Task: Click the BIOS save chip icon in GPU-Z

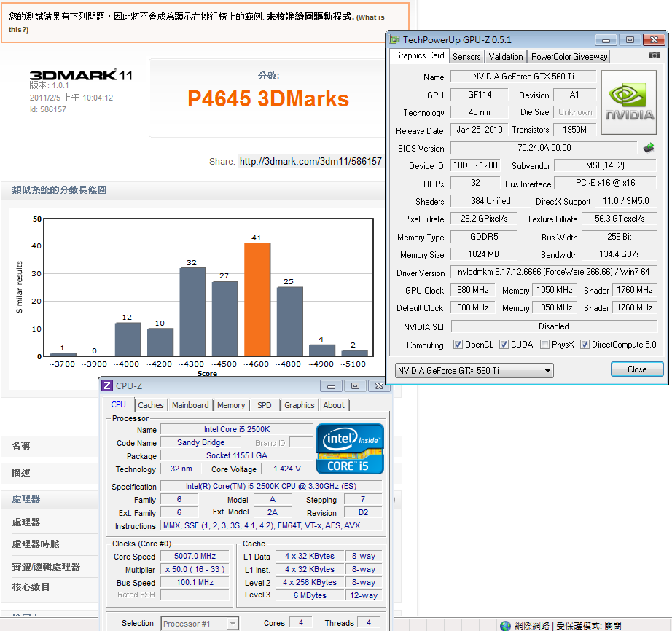Action: (x=649, y=148)
